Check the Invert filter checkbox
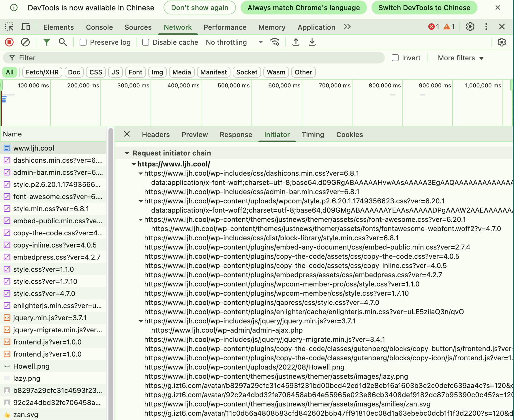The width and height of the screenshot is (514, 420). [395, 58]
